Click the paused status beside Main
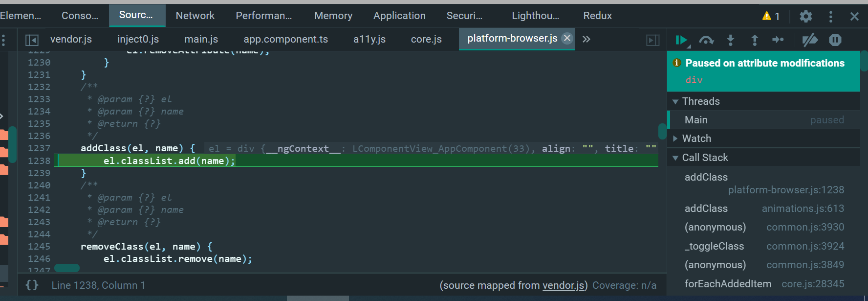 [x=827, y=120]
